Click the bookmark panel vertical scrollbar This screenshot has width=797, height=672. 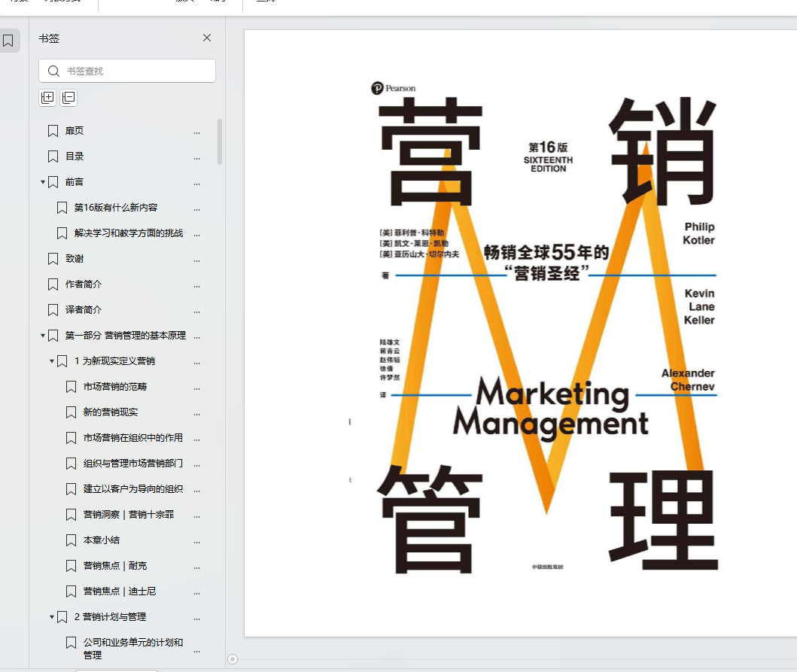pos(220,141)
